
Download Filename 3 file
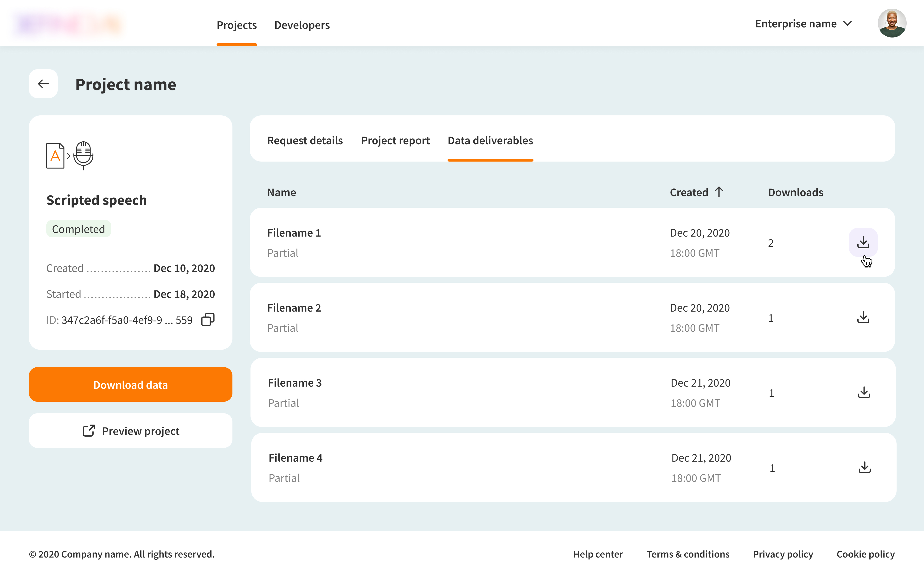click(x=864, y=392)
